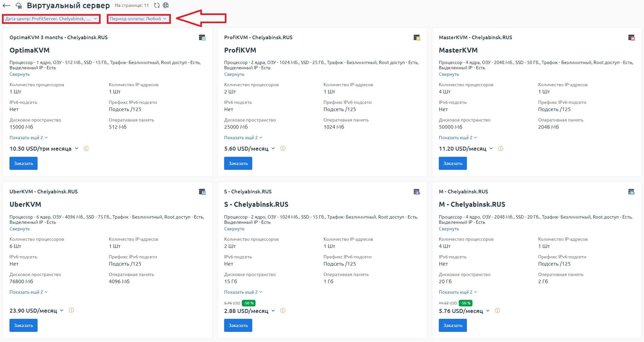Click the ProfiKVM bold heading

point(240,50)
